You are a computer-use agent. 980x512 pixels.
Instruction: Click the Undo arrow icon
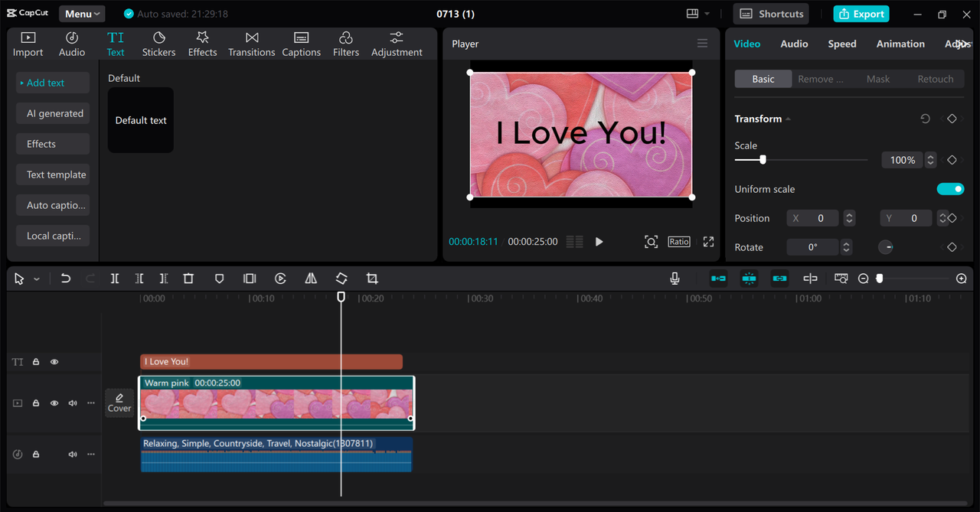tap(66, 279)
